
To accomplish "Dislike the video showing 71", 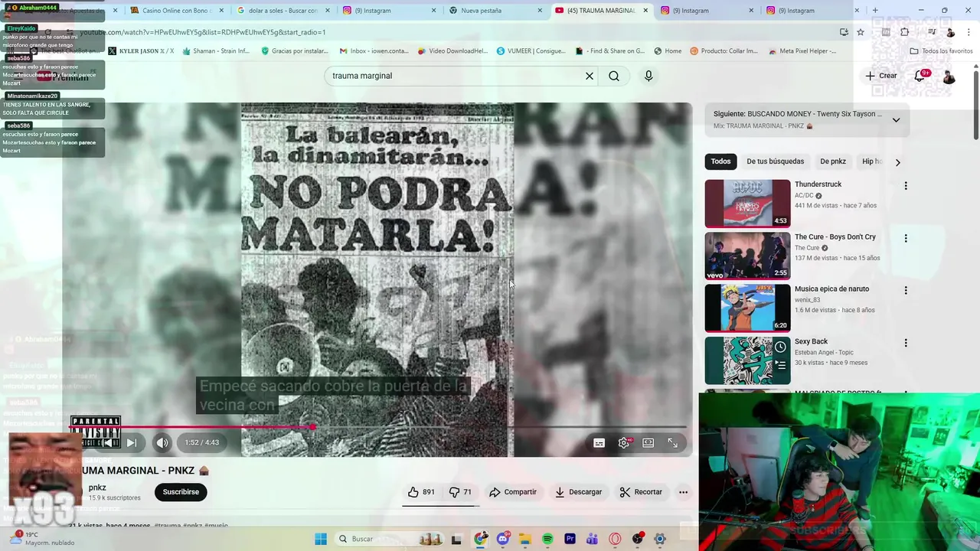I will click(x=460, y=492).
